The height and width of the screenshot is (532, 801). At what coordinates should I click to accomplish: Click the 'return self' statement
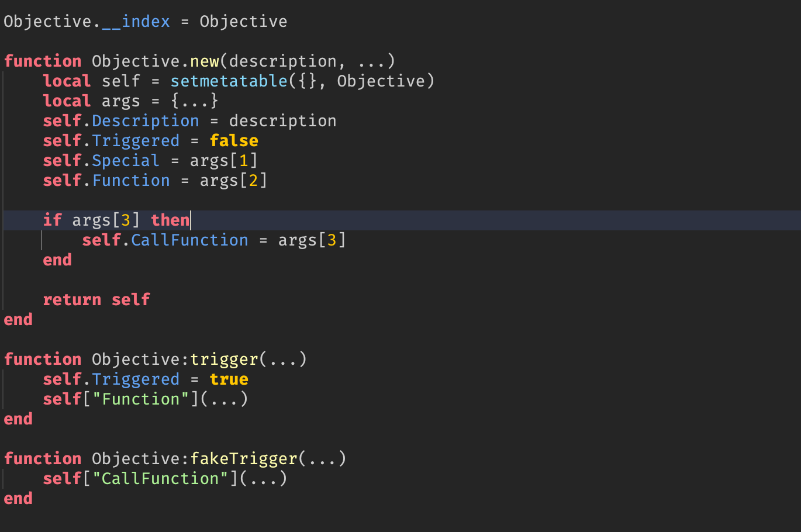pyautogui.click(x=96, y=300)
